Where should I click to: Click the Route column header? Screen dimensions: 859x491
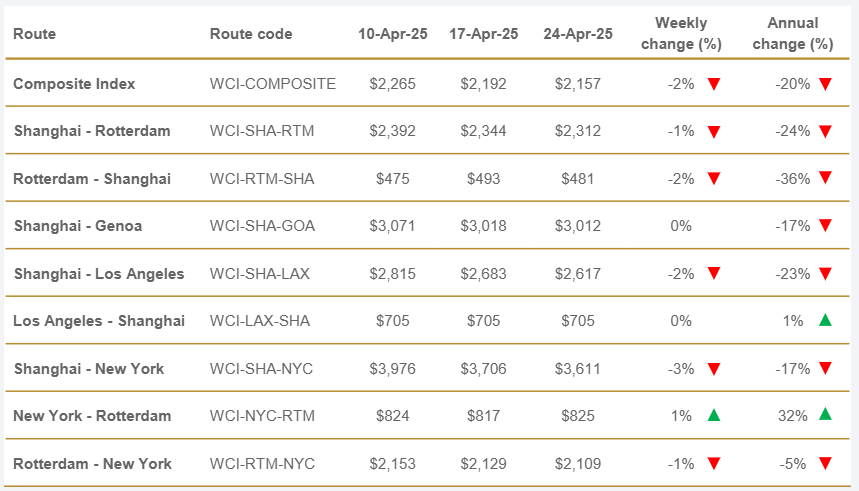[x=35, y=34]
